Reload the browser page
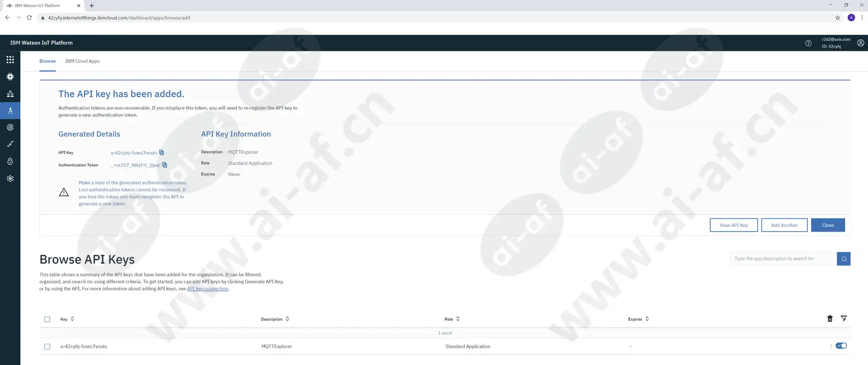Viewport: 868px width, 365px height. (x=29, y=18)
